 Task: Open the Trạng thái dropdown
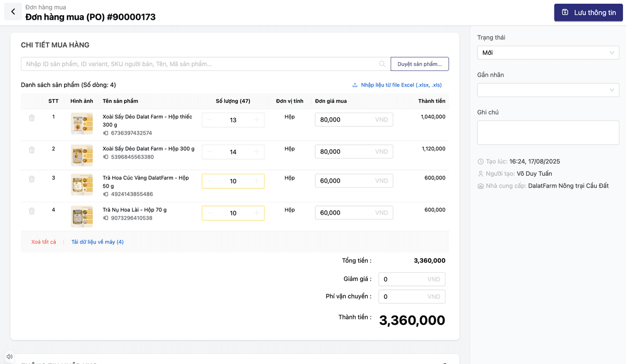(x=548, y=53)
